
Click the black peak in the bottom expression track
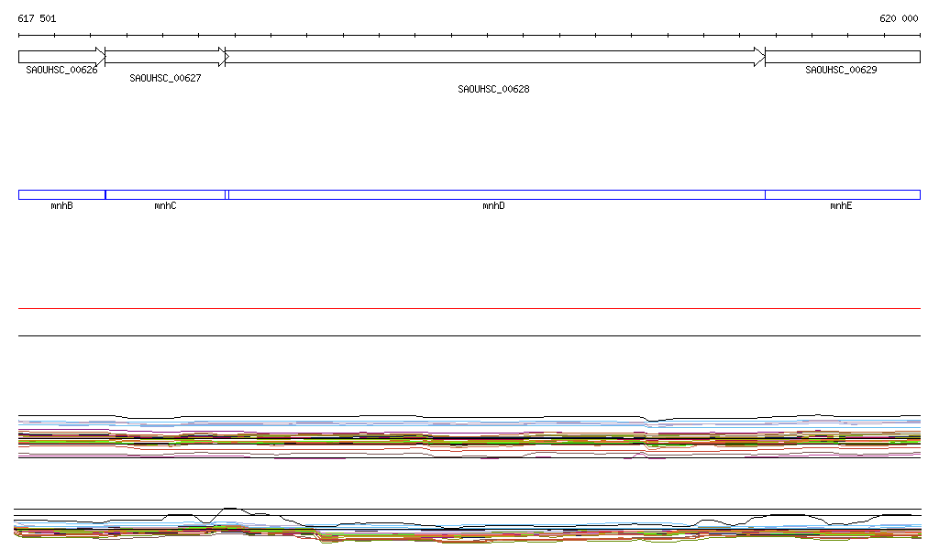(229, 508)
